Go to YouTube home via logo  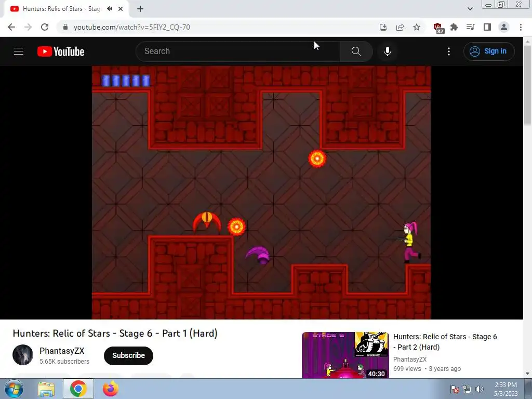(x=61, y=51)
